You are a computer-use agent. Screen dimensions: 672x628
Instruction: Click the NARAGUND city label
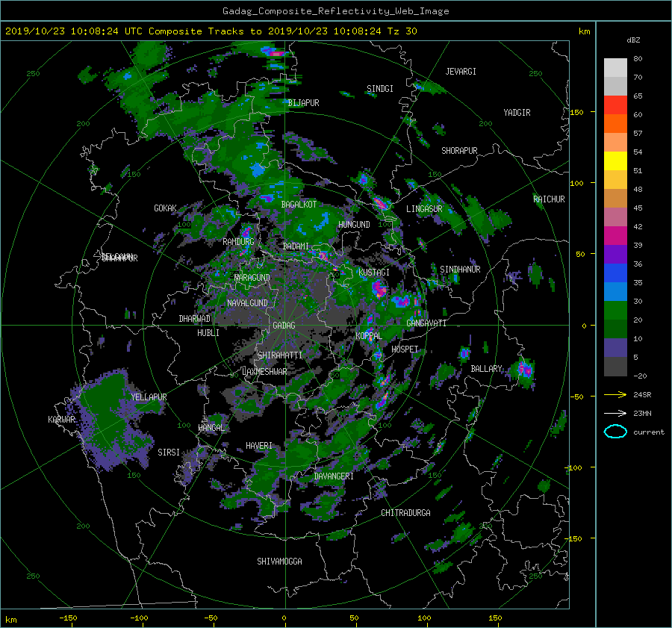point(252,277)
